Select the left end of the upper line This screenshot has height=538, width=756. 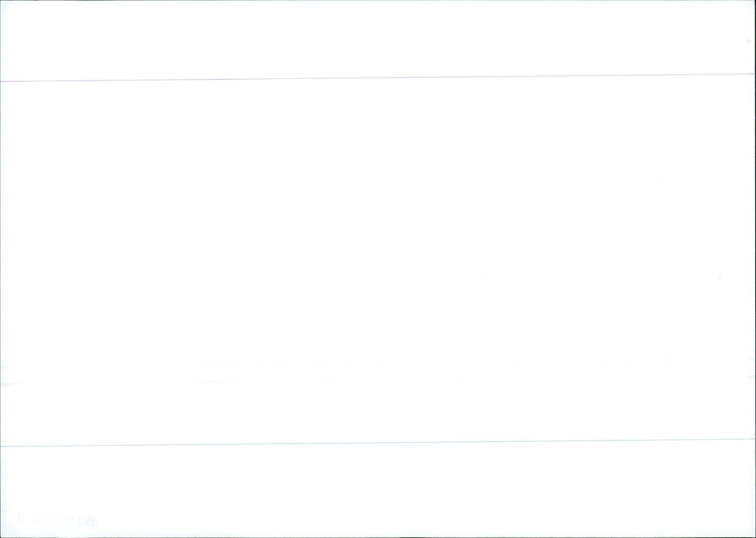(x=3, y=81)
